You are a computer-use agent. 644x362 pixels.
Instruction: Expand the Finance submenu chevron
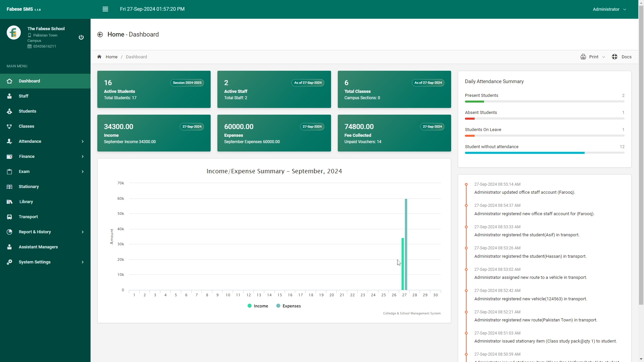click(83, 157)
